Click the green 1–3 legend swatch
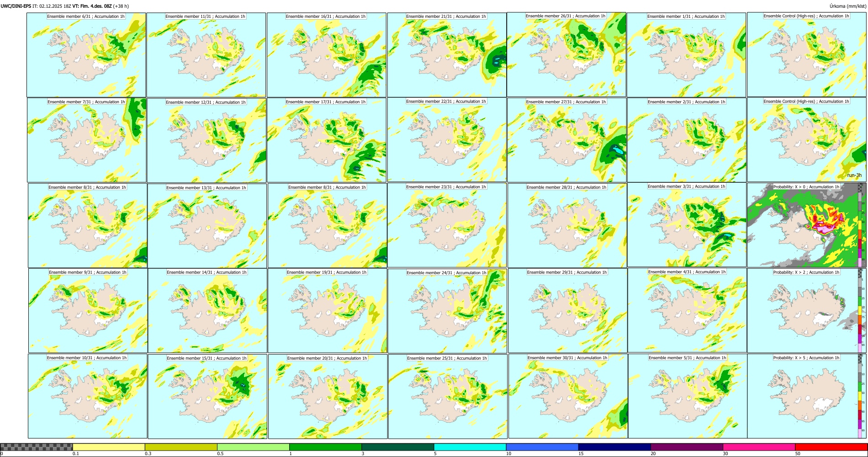Viewport: 868px width, 457px height. coord(325,447)
